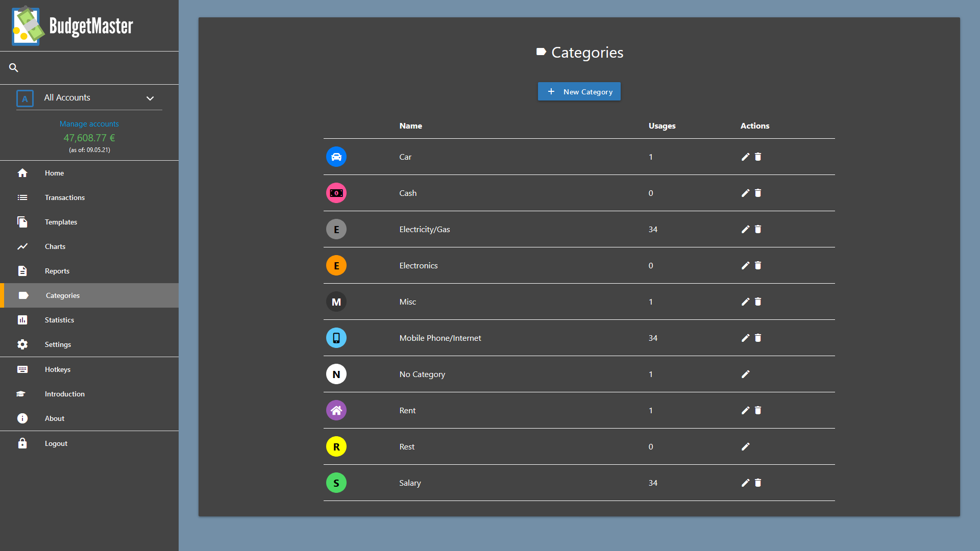
Task: Open the Introduction page
Action: coord(89,394)
